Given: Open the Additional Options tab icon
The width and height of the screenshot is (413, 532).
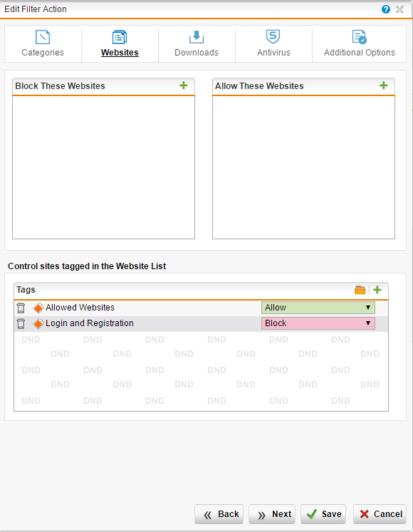Looking at the screenshot, I should point(359,37).
